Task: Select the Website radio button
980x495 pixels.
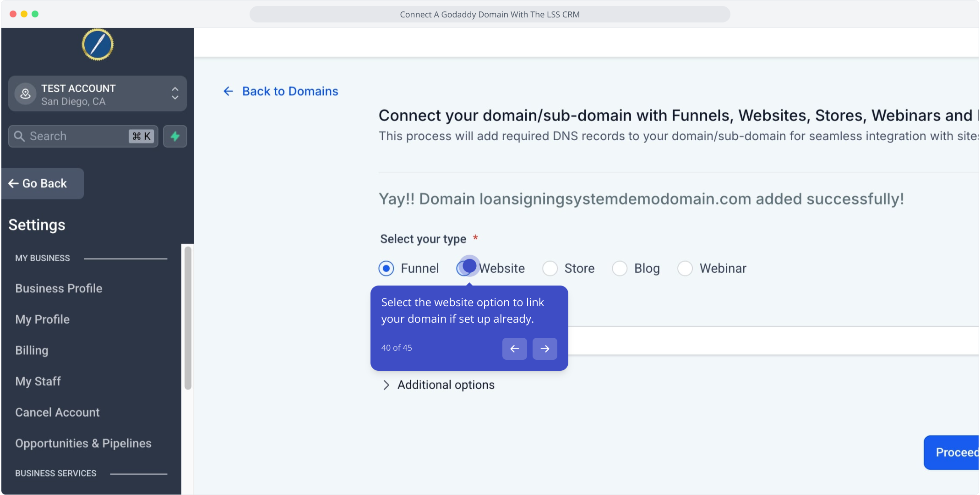Action: click(x=464, y=269)
